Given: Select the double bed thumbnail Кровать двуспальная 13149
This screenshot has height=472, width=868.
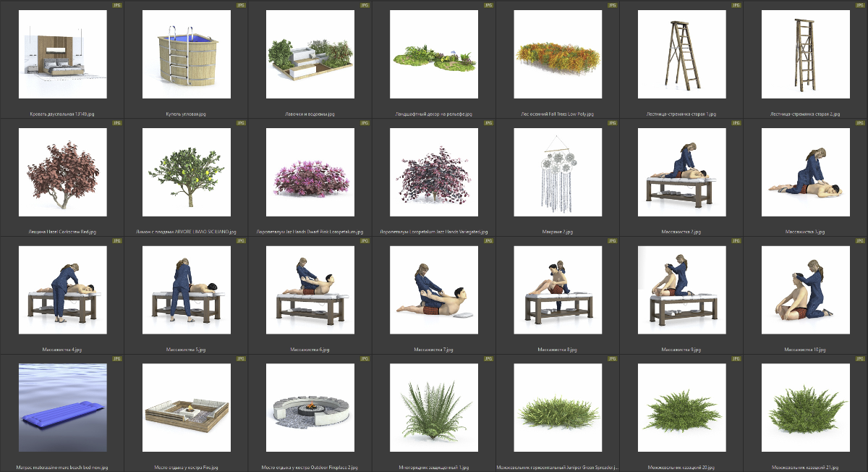Looking at the screenshot, I should point(62,54).
